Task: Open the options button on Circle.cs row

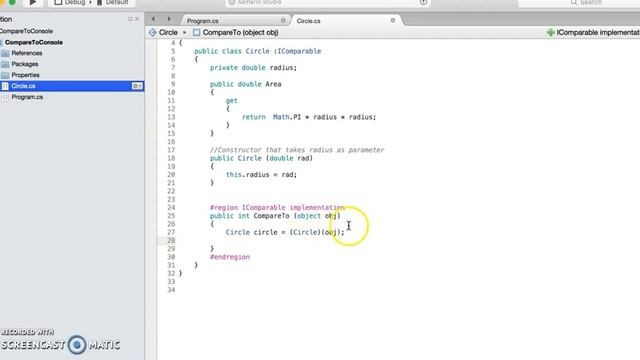Action: (x=137, y=86)
